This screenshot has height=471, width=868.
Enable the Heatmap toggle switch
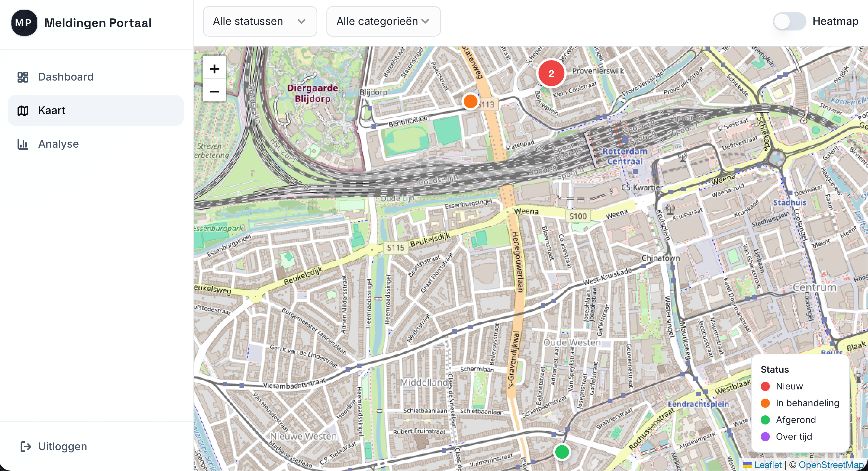(789, 22)
